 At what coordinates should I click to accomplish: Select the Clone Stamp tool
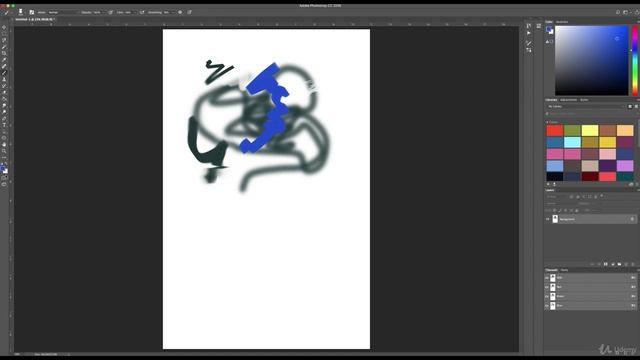[x=4, y=80]
